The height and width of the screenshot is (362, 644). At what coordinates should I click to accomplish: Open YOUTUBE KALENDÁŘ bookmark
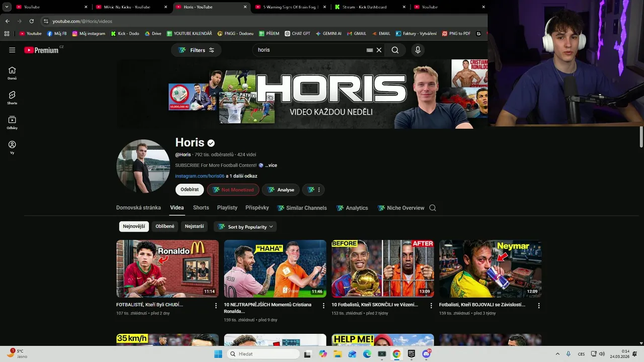click(189, 34)
